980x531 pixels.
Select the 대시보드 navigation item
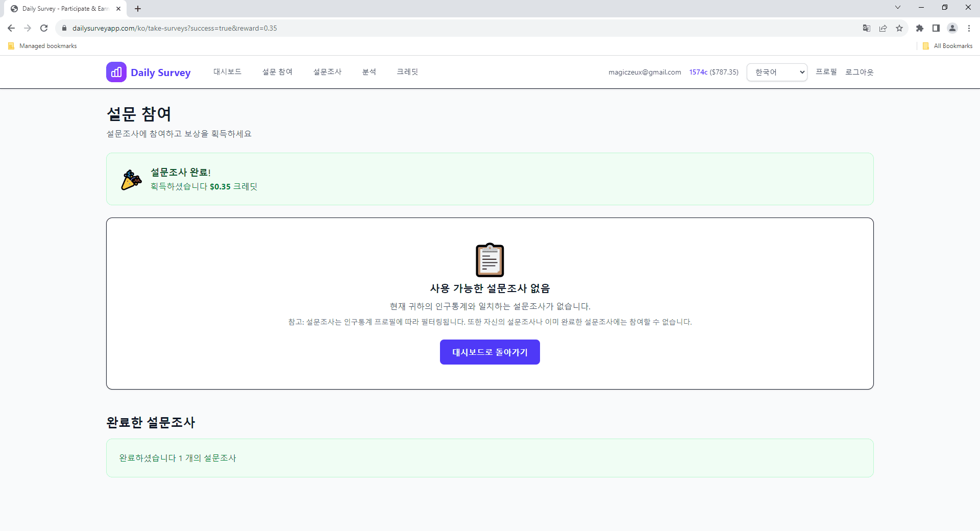pyautogui.click(x=227, y=71)
